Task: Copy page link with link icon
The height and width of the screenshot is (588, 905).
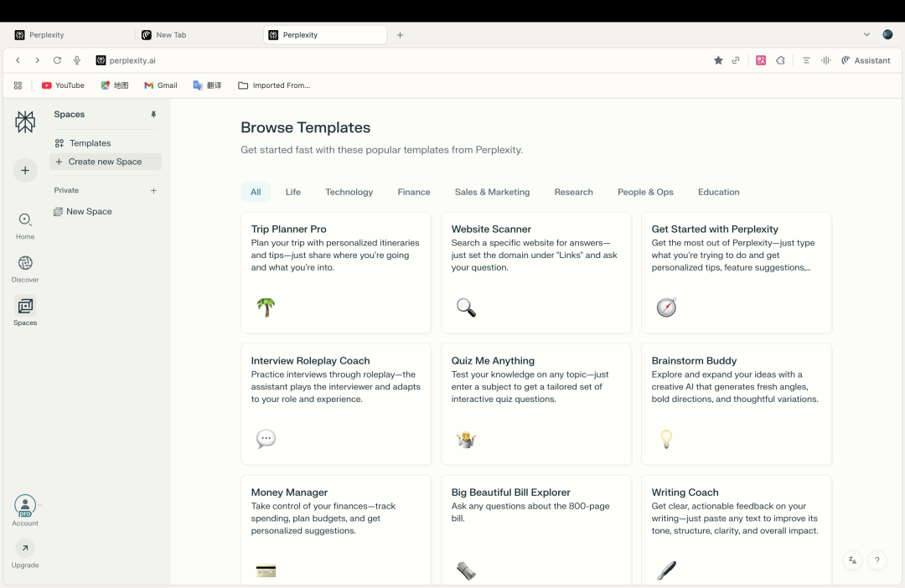Action: click(736, 60)
